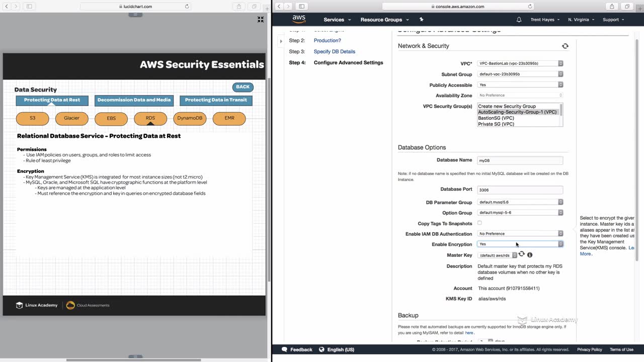Open the VPC dropdown

tap(520, 63)
